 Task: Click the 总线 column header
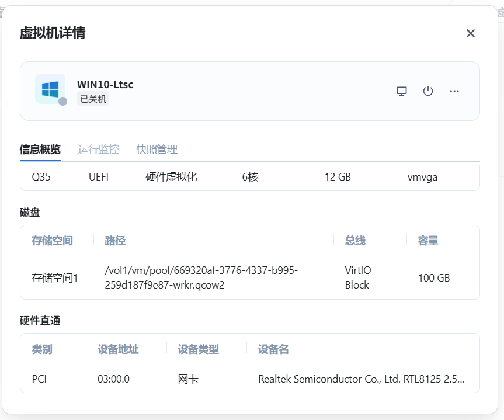pos(355,241)
